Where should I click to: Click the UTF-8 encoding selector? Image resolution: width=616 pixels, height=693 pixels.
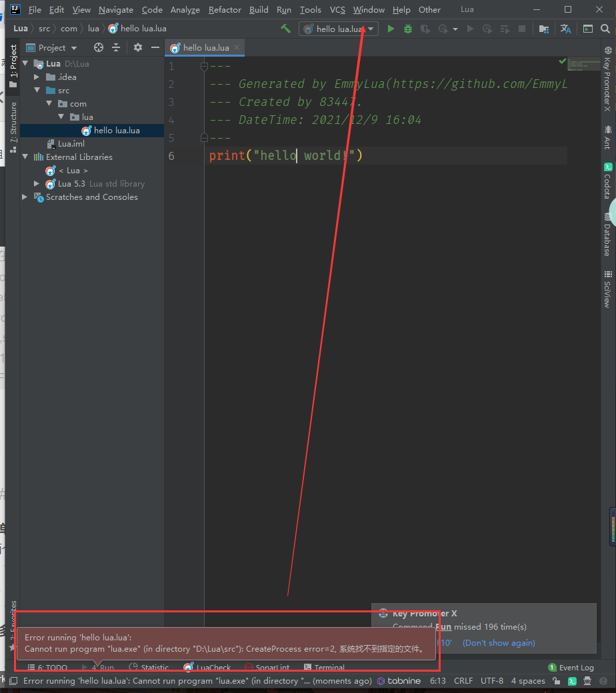pos(492,680)
